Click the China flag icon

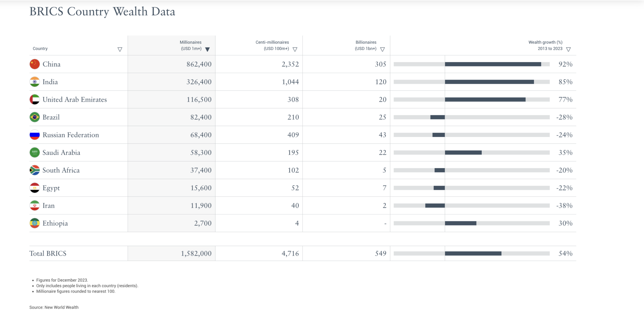35,64
